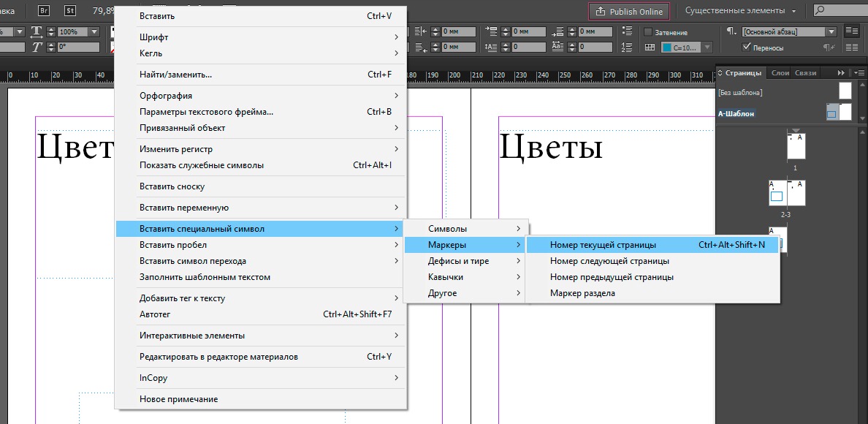Click the horizontal scale T icon

pos(37,32)
